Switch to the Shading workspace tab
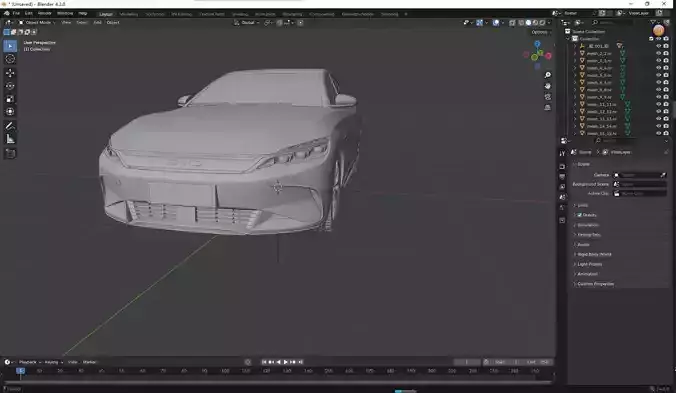676x393 pixels. coord(240,14)
